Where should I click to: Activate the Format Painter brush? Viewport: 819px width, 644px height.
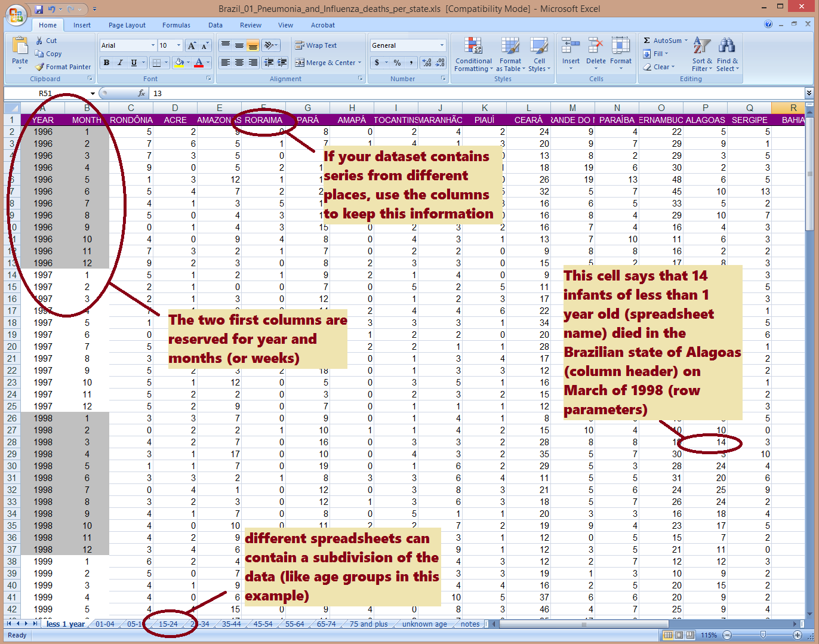click(63, 67)
